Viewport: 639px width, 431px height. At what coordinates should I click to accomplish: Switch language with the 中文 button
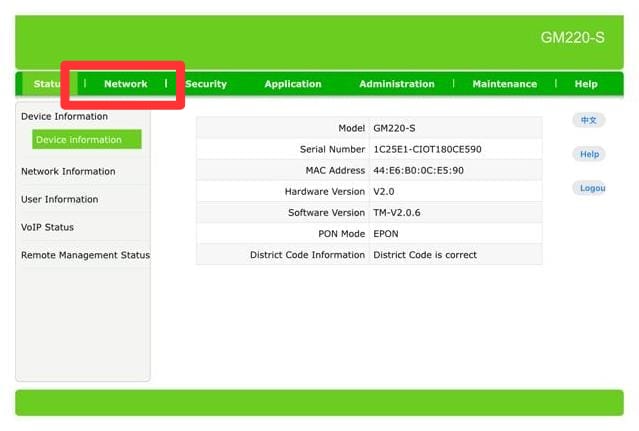[589, 120]
